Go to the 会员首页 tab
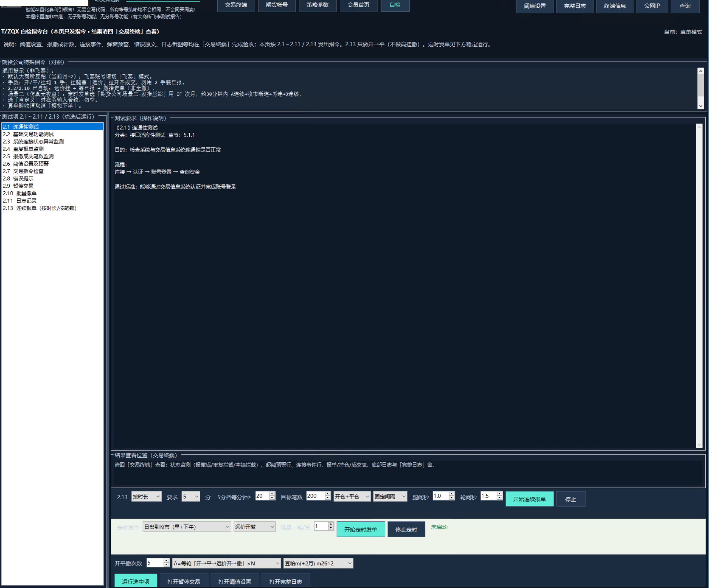The height and width of the screenshot is (588, 709). point(359,5)
